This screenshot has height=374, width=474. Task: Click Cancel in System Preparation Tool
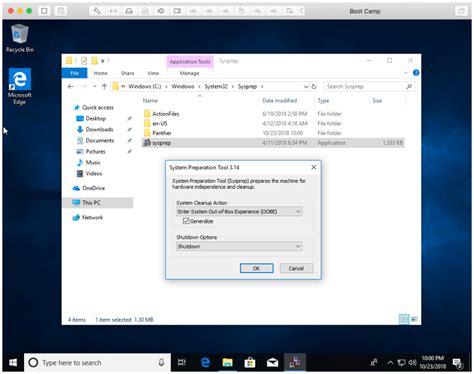296,268
